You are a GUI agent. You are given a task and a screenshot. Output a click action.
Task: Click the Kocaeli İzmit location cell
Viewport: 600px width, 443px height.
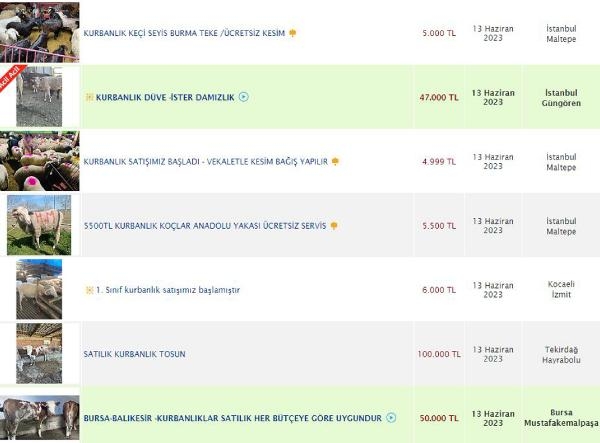coord(561,290)
